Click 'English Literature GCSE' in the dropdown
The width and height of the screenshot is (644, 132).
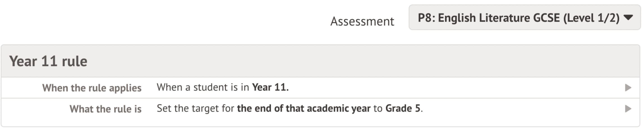click(499, 18)
